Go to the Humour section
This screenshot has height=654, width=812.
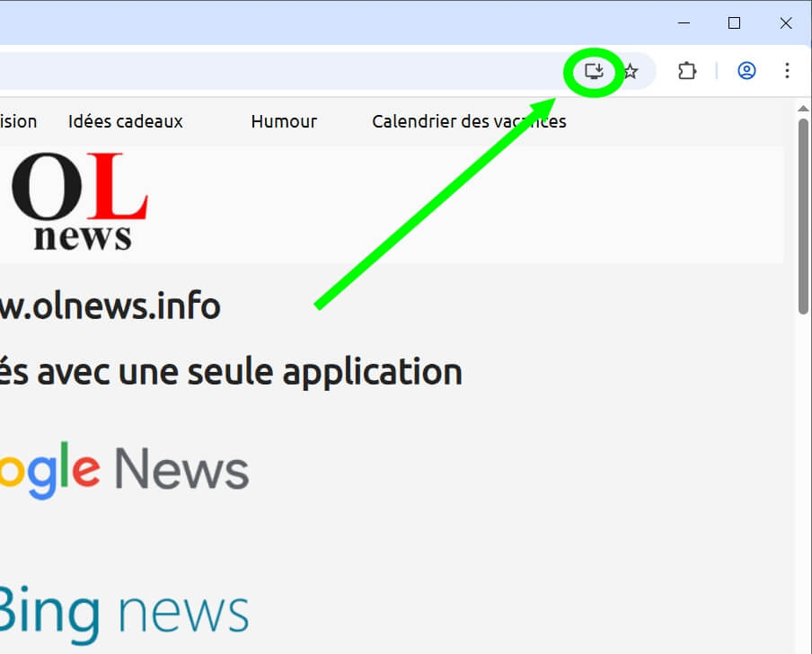coord(284,121)
